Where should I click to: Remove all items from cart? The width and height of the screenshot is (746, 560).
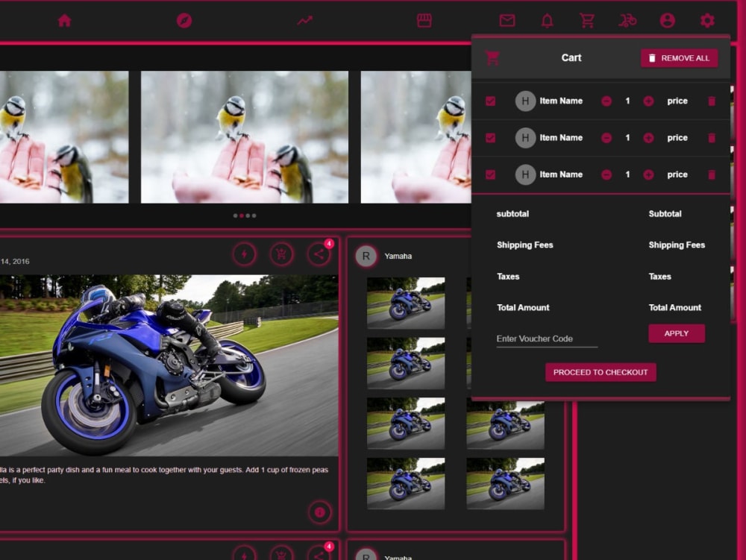coord(680,58)
